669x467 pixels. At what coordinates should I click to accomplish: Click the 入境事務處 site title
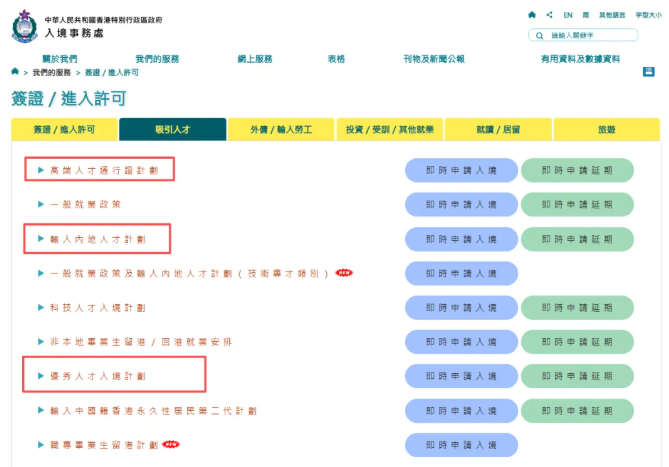point(74,33)
